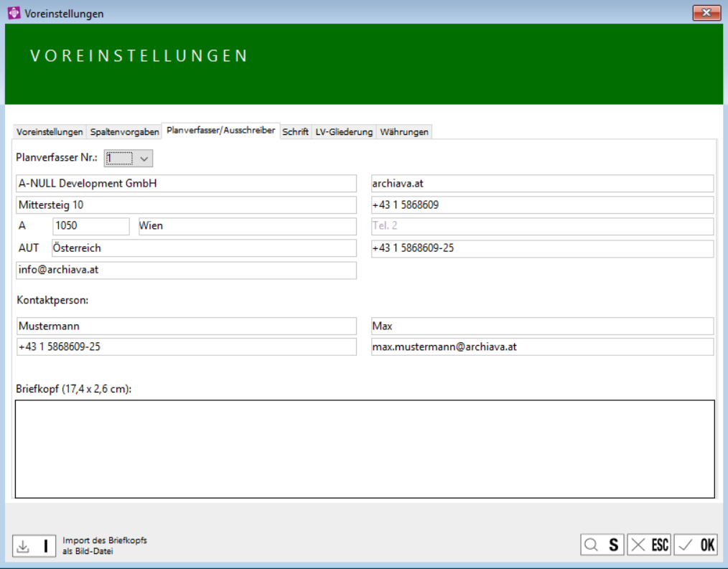
Task: Click the AUT country code text
Action: pyautogui.click(x=29, y=248)
